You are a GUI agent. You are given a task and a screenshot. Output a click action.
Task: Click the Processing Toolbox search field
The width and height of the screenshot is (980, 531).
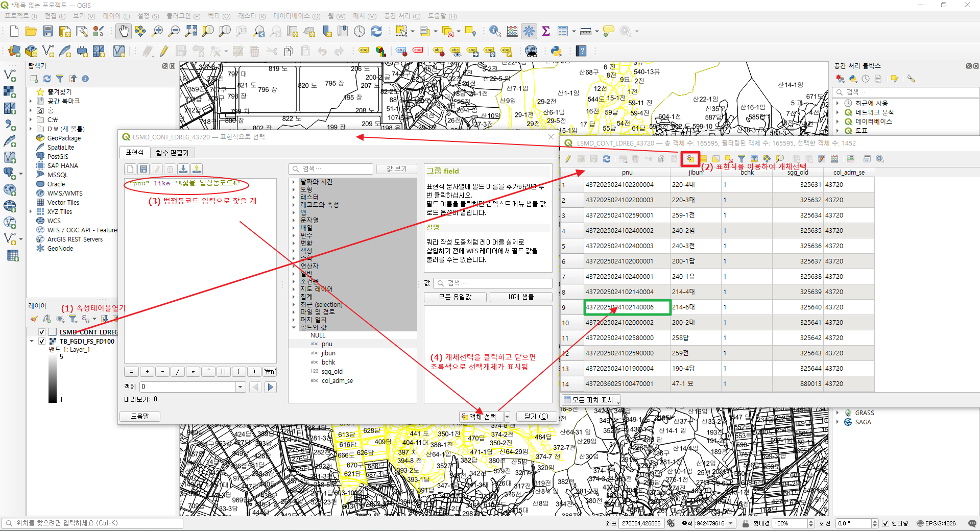tap(905, 92)
